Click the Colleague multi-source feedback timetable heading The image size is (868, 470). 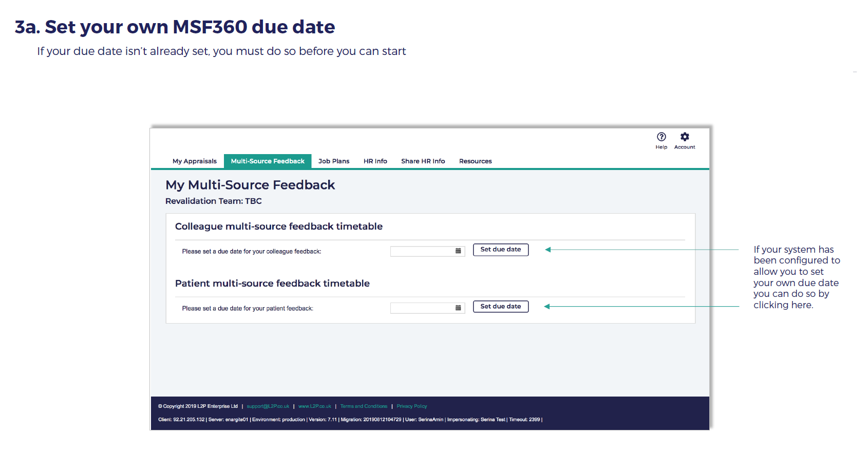tap(279, 227)
